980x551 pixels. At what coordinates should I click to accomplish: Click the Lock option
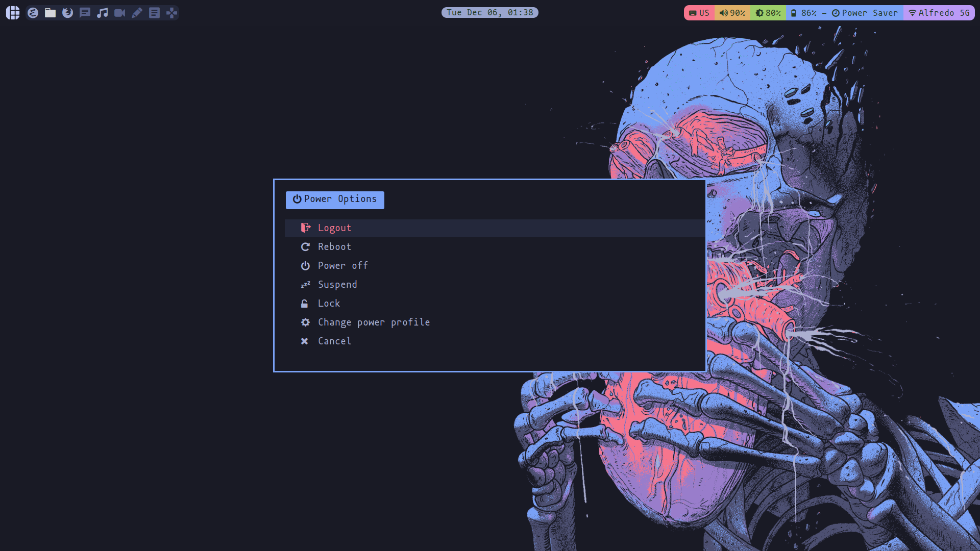tap(329, 303)
